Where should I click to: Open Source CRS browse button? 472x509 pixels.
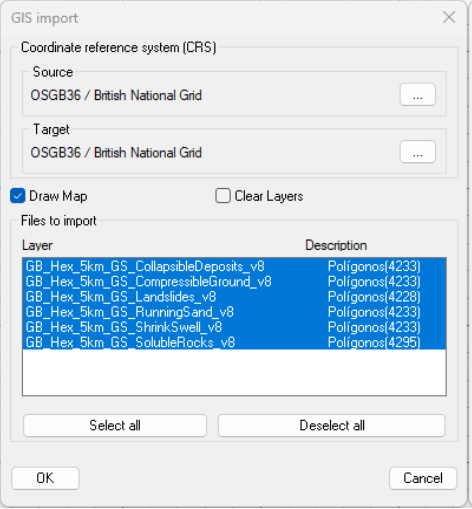click(x=417, y=95)
